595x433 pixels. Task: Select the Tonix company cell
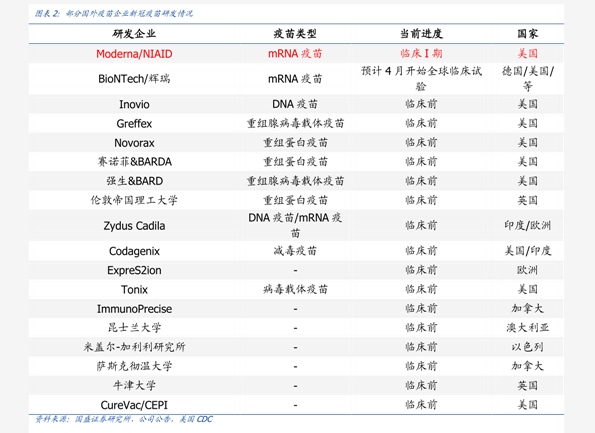[134, 290]
